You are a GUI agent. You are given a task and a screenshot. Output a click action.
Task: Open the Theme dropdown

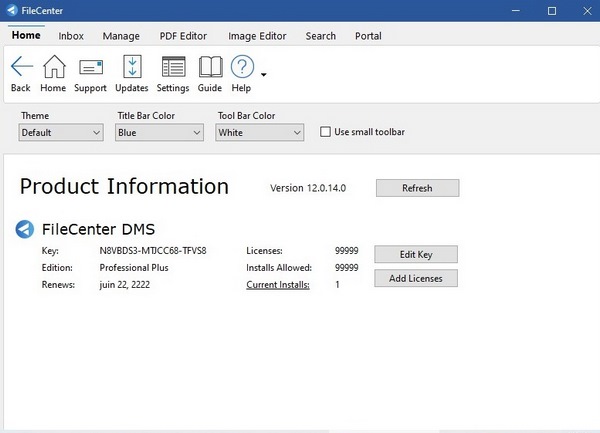tap(61, 132)
